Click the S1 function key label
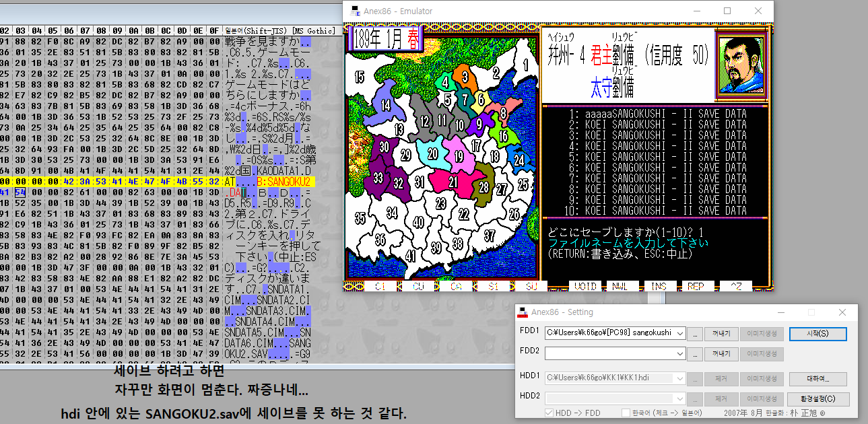 (494, 286)
